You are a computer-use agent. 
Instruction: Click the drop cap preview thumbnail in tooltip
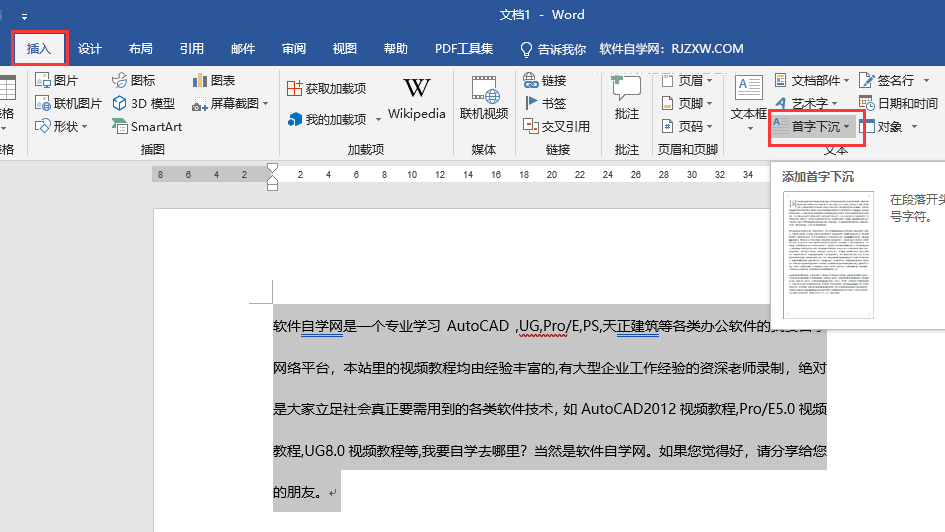828,255
